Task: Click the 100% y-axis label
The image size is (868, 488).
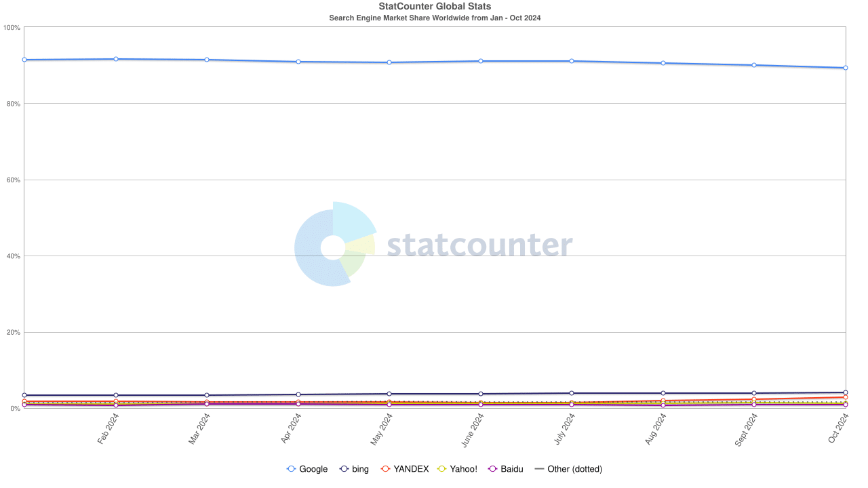Action: 12,28
